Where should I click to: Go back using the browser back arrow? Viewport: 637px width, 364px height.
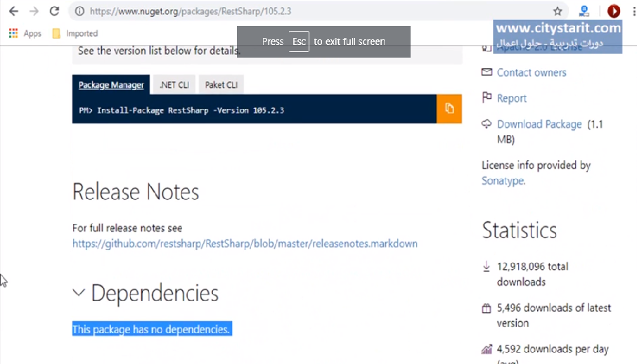coord(13,11)
